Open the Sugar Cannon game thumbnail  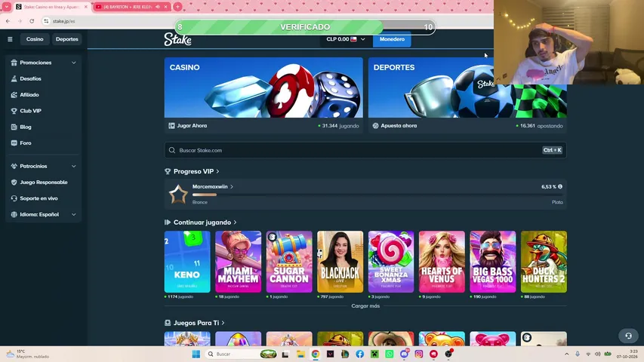coord(289,262)
